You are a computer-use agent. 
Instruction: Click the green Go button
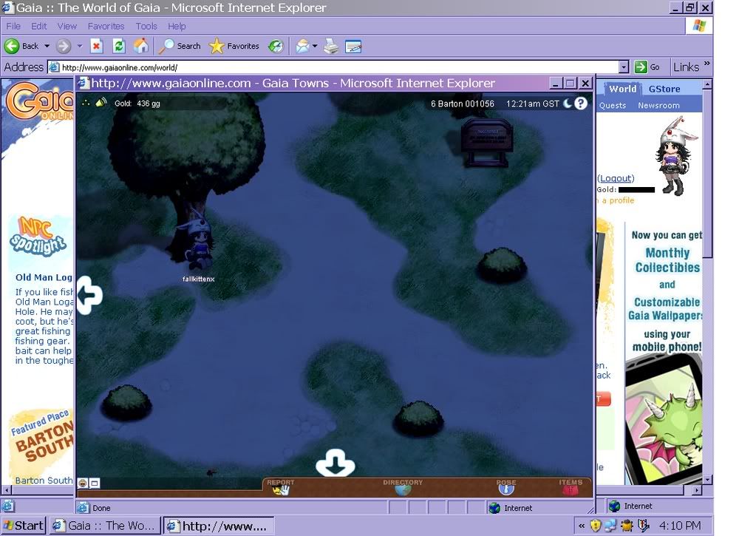point(647,67)
